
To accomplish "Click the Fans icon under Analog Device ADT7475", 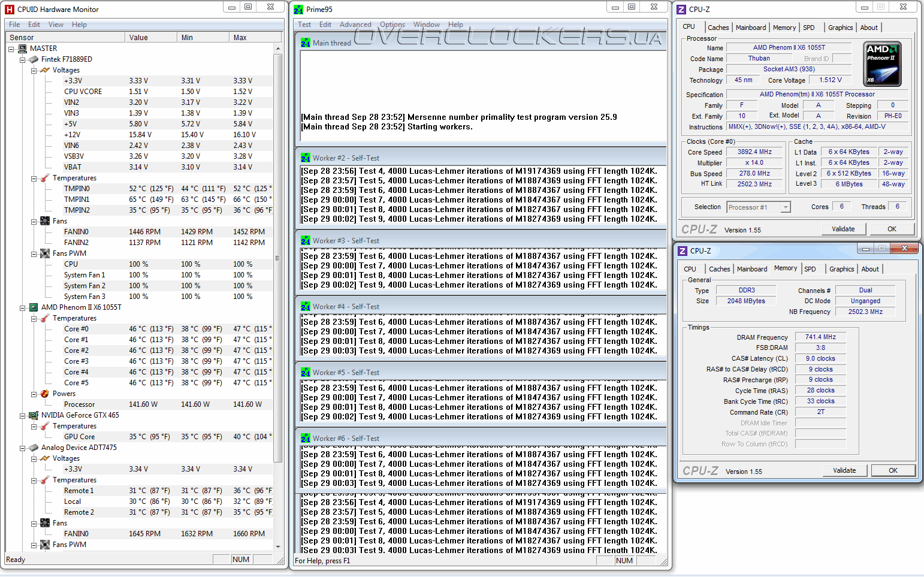I will (45, 523).
